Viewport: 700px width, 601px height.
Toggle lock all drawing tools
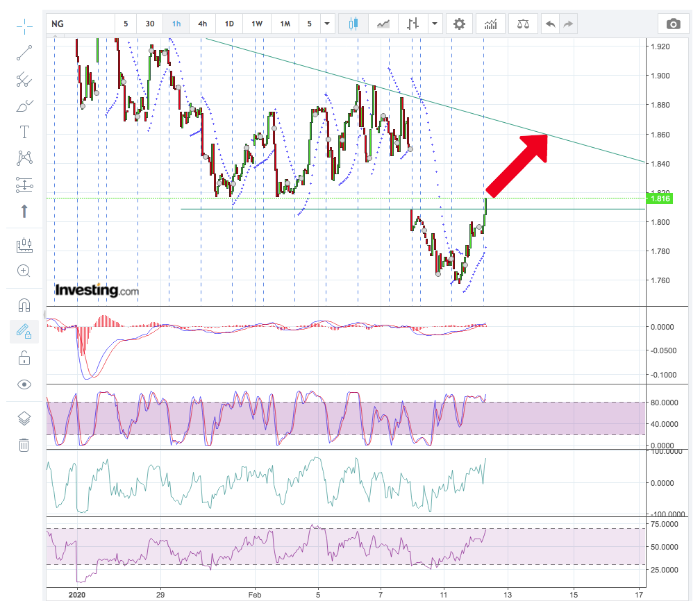(x=24, y=358)
